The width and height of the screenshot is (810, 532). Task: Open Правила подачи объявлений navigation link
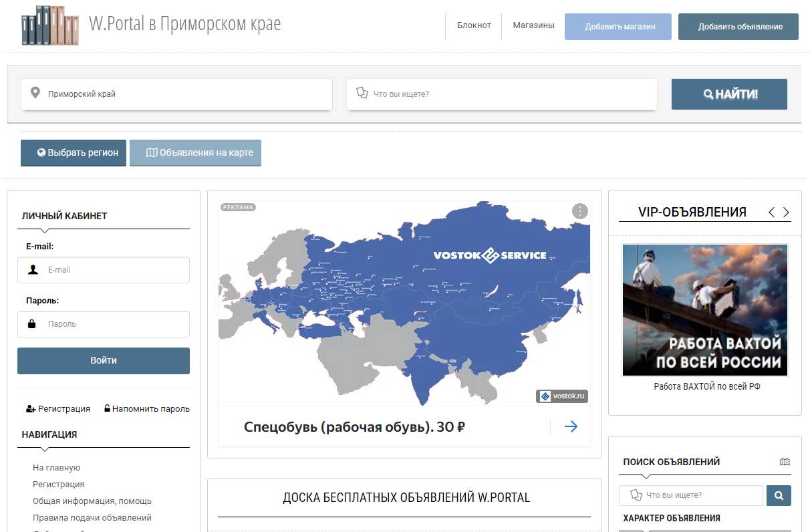click(x=92, y=518)
